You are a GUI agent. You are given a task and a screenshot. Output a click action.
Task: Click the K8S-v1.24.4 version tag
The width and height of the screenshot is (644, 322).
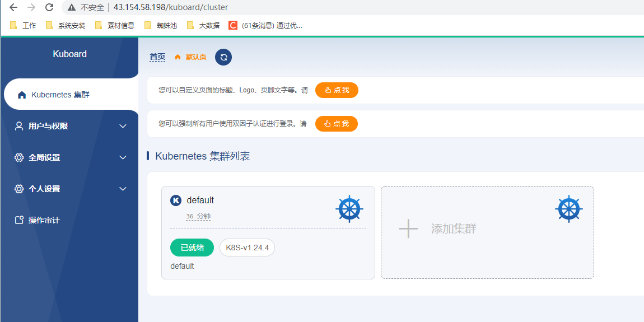coord(247,248)
